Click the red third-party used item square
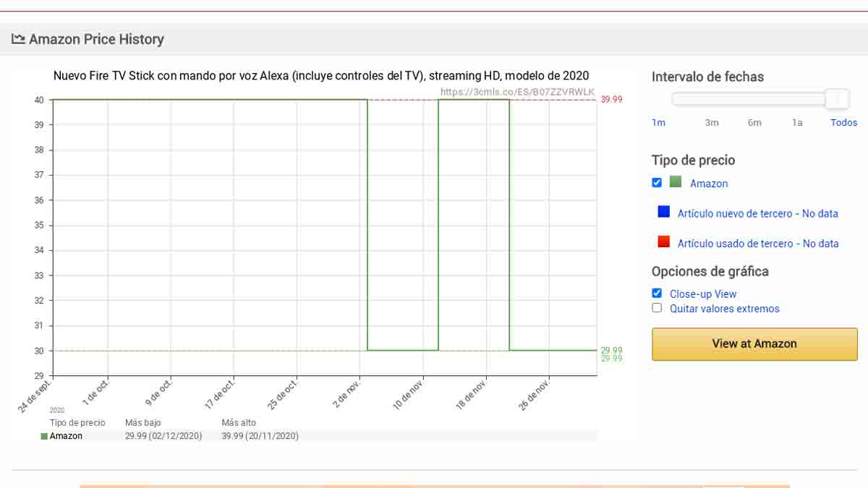 pos(663,242)
